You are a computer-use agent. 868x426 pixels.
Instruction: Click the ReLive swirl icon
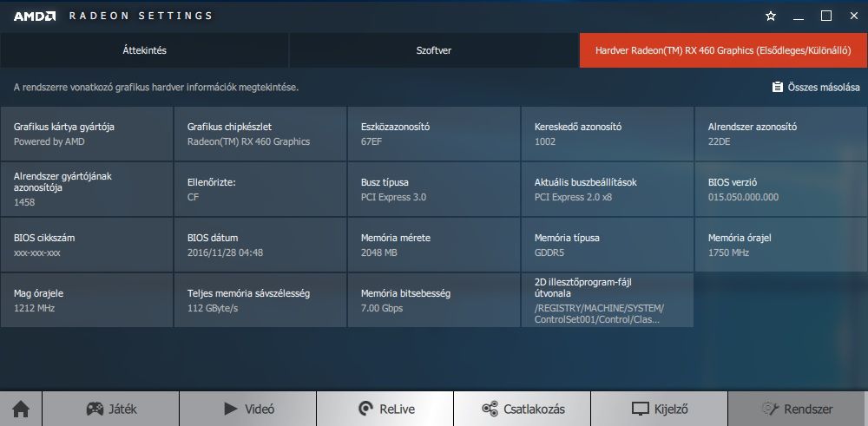tap(366, 409)
